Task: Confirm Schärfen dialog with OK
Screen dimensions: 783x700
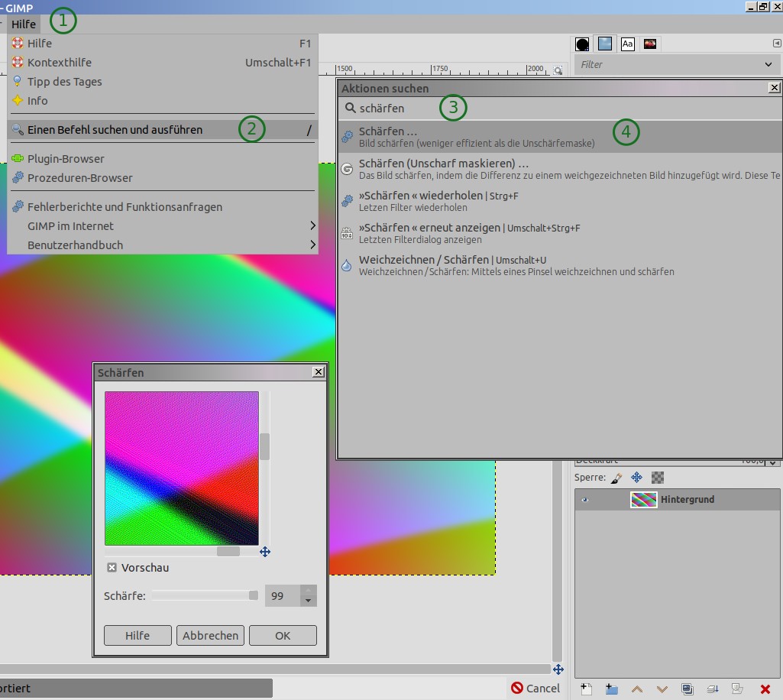Action: tap(283, 635)
